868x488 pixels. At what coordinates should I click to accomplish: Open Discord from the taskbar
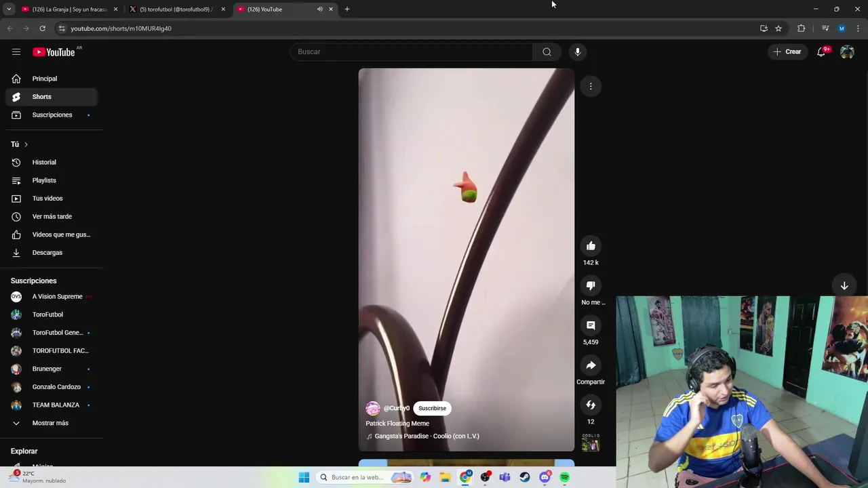pos(545,477)
